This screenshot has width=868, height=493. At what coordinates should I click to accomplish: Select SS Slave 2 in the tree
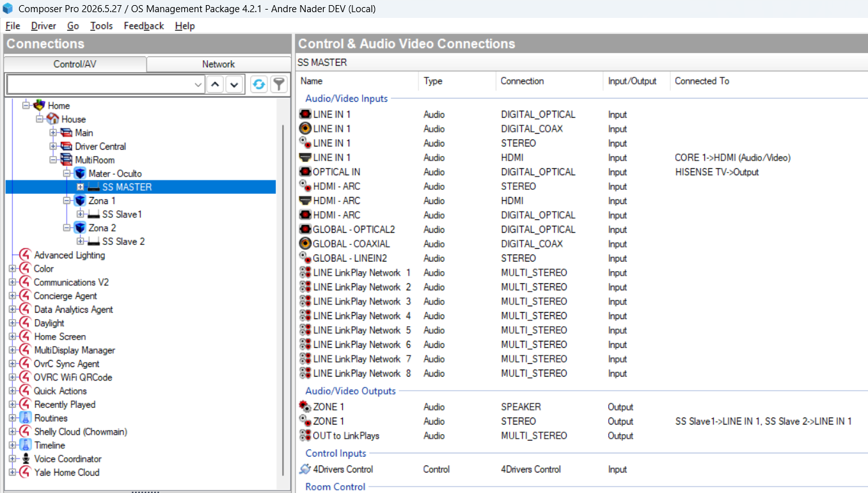tap(123, 241)
